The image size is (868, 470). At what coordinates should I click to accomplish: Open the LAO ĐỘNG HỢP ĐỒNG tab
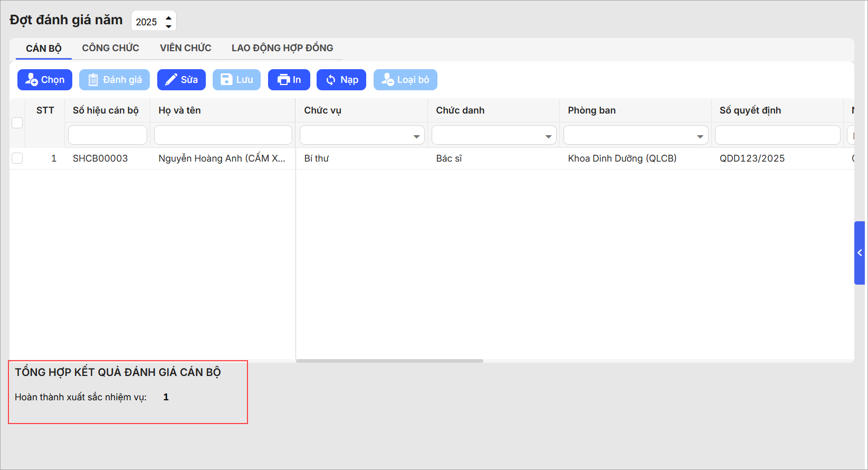(282, 48)
